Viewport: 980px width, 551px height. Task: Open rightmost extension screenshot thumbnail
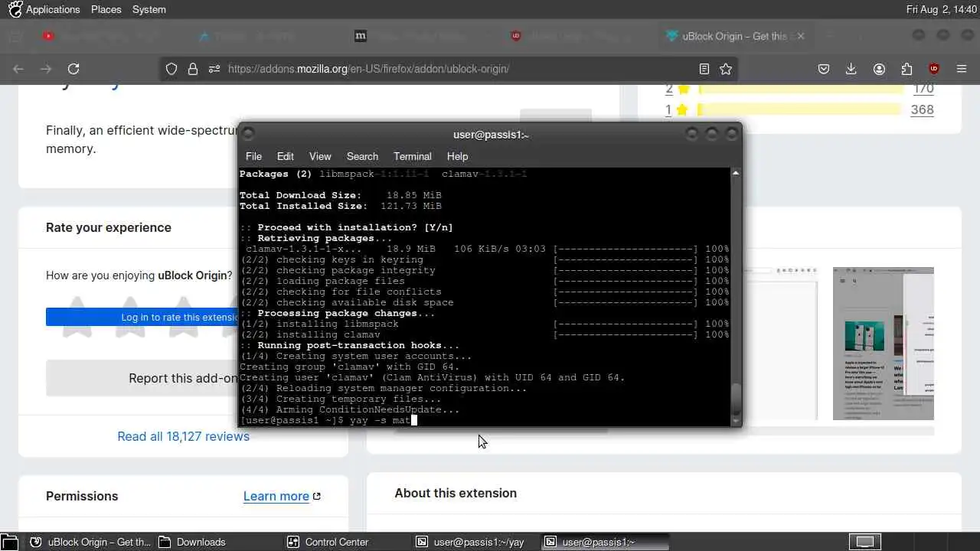tap(884, 344)
